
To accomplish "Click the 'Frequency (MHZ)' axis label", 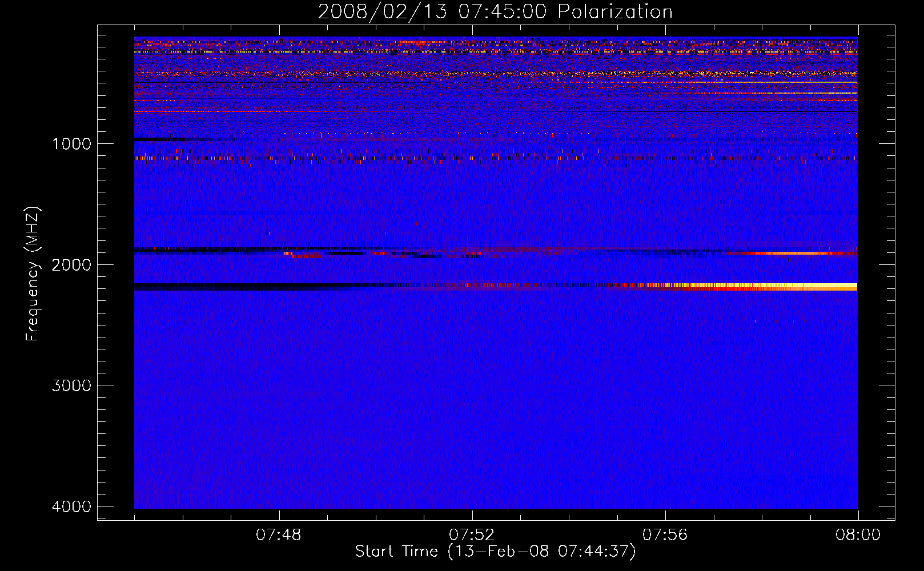I will pos(33,274).
